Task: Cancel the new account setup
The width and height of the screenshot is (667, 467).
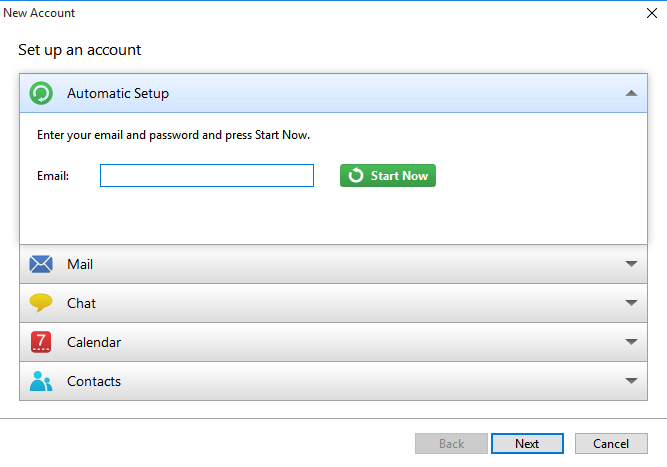Action: 610,444
